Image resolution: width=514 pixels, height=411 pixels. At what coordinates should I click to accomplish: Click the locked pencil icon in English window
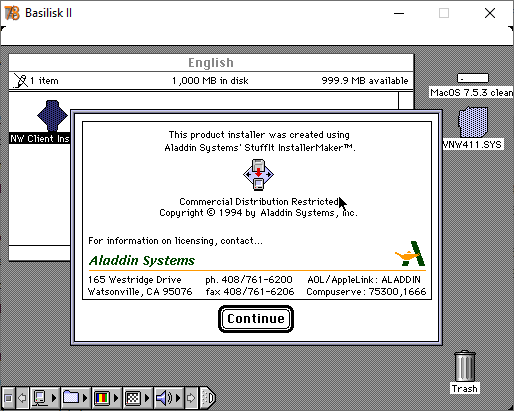coord(21,81)
